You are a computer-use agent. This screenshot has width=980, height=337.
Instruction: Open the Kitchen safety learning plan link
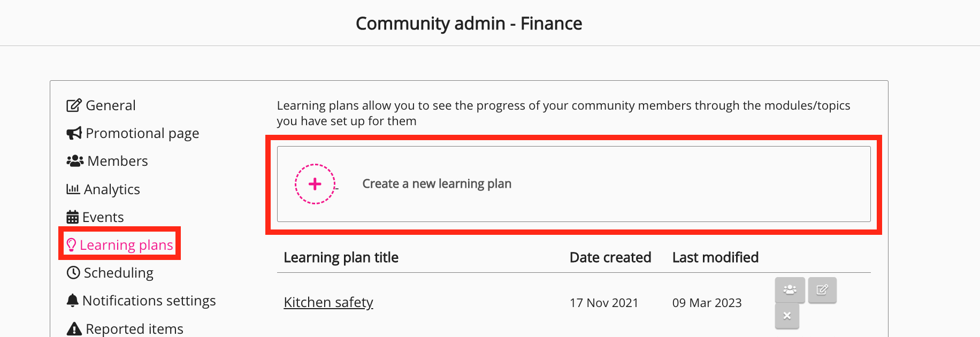[328, 302]
